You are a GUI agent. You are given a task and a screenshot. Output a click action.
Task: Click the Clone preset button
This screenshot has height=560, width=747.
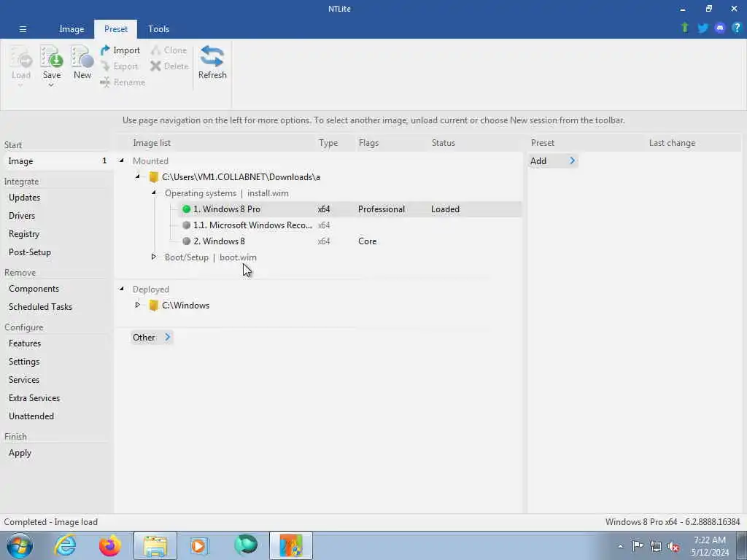point(169,50)
